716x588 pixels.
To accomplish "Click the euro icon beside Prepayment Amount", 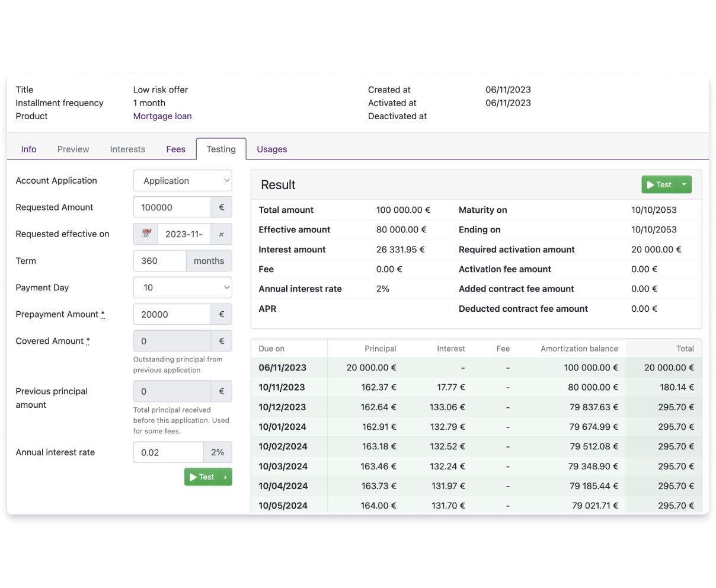I will (x=221, y=314).
